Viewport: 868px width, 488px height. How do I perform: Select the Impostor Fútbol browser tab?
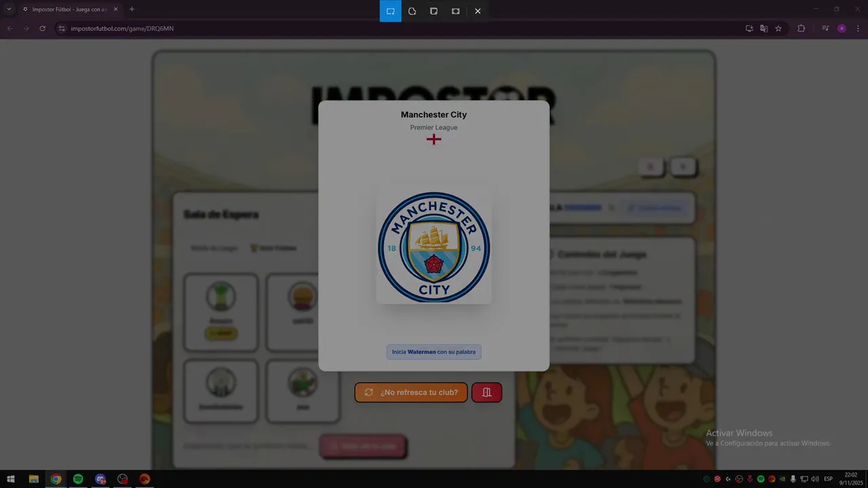pyautogui.click(x=69, y=9)
